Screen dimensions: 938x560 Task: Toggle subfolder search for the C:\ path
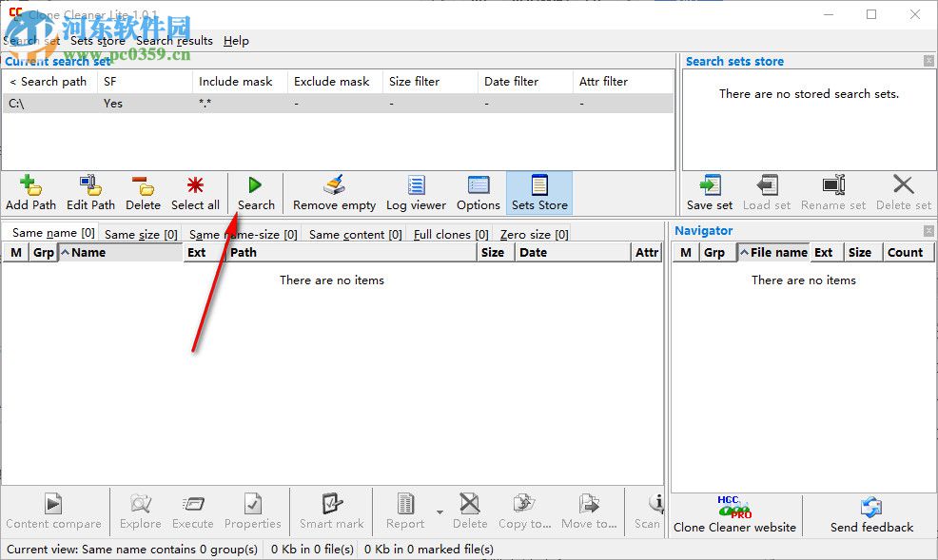point(113,103)
